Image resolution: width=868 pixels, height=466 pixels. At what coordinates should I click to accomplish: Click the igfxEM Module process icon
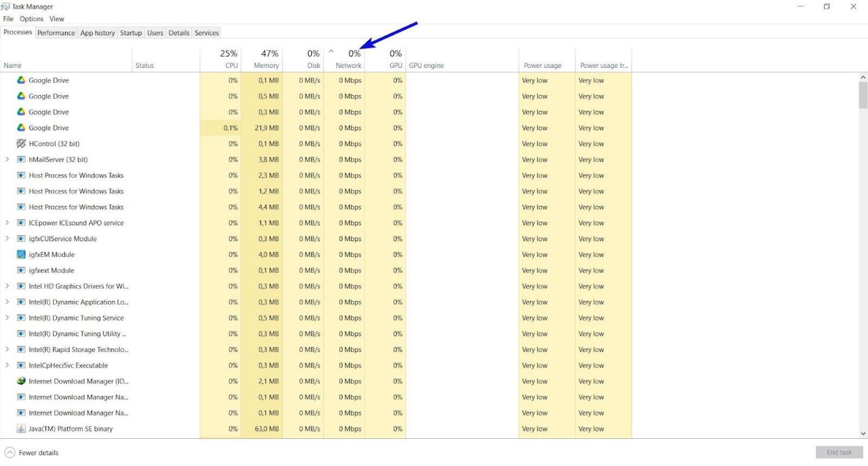pos(21,254)
